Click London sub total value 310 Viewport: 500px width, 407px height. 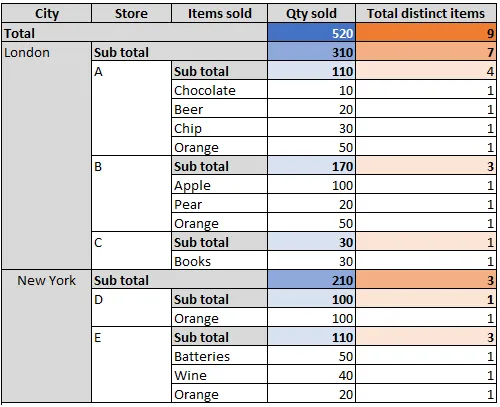click(311, 52)
